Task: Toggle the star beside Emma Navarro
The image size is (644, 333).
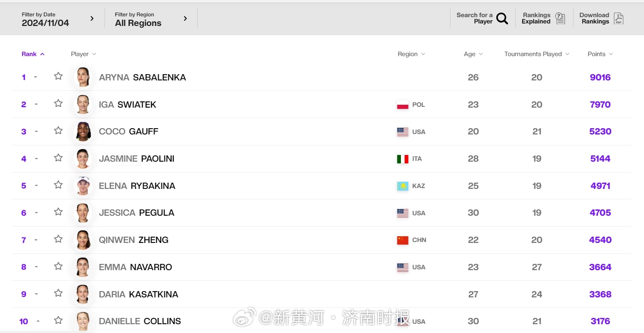Action: pos(58,266)
